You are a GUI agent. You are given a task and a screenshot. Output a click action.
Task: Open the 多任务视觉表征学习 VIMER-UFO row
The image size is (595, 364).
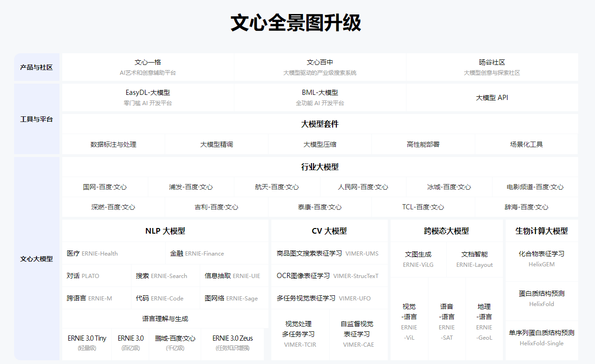tap(329, 298)
